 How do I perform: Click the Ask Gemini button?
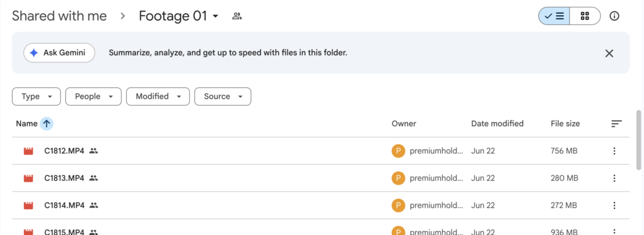pos(59,53)
